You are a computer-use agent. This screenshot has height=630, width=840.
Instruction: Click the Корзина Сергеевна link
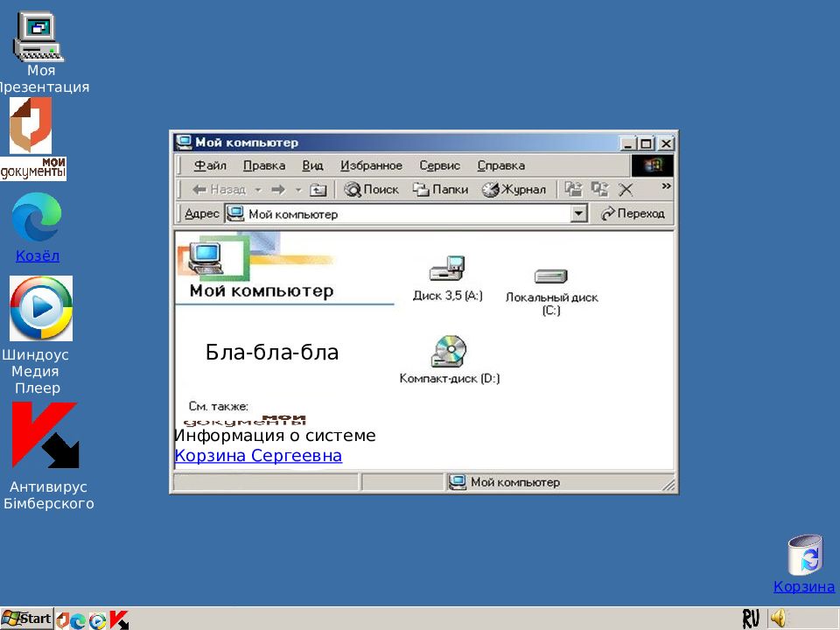258,456
